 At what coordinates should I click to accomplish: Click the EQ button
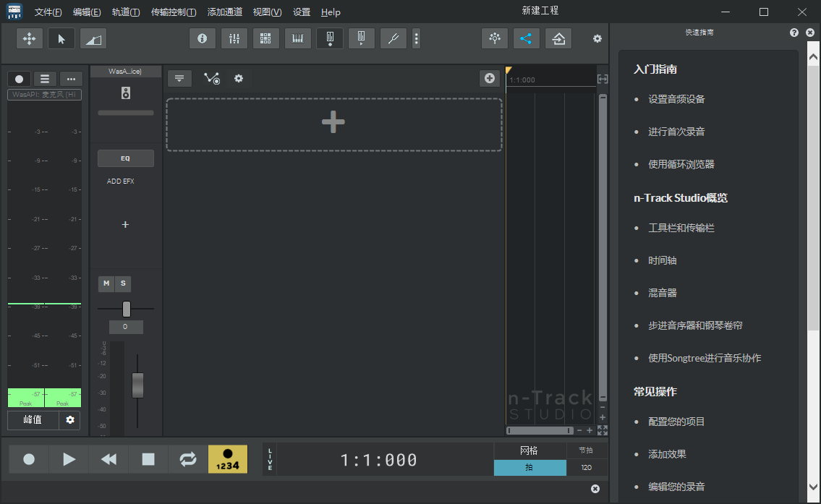coord(125,158)
